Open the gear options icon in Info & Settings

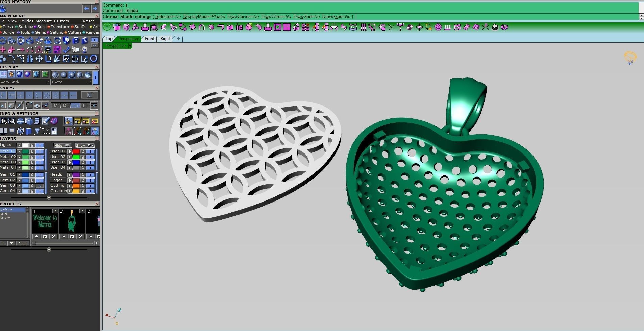pyautogui.click(x=4, y=121)
